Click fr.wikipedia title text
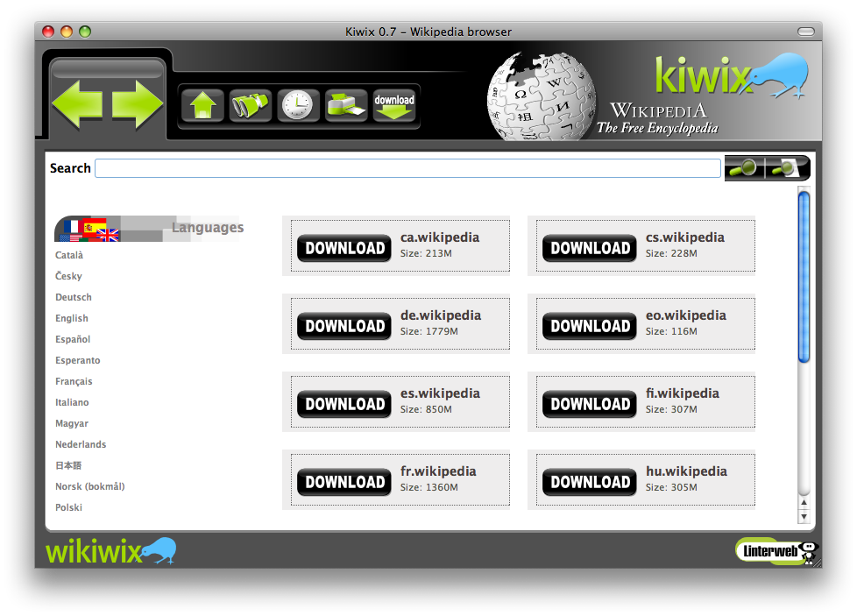Screen dimensions: 857x616 pos(438,471)
